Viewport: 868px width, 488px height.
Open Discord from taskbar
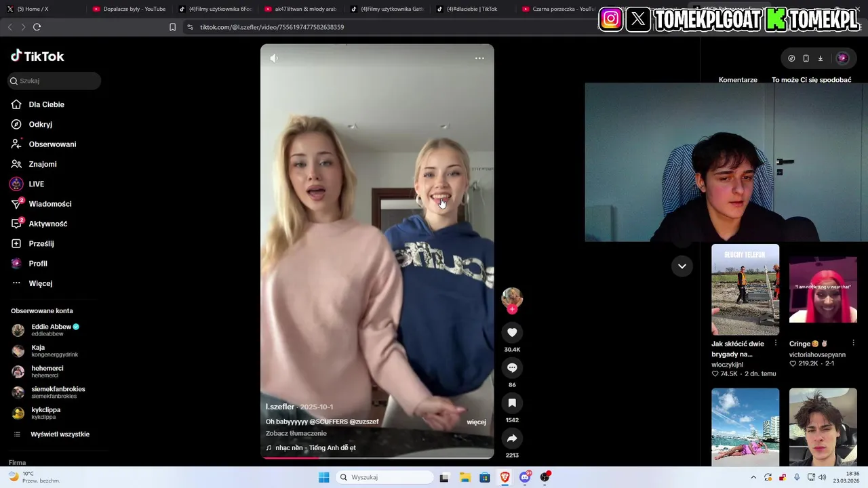pyautogui.click(x=525, y=477)
